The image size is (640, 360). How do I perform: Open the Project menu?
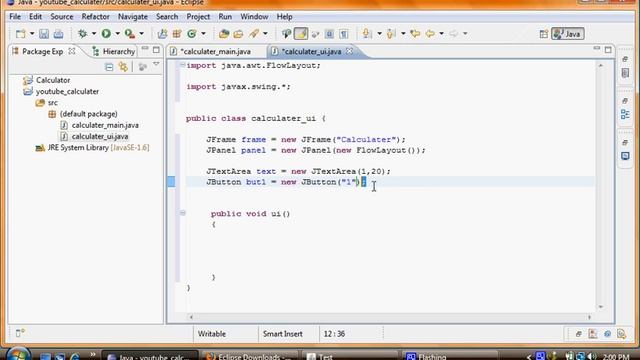198,17
